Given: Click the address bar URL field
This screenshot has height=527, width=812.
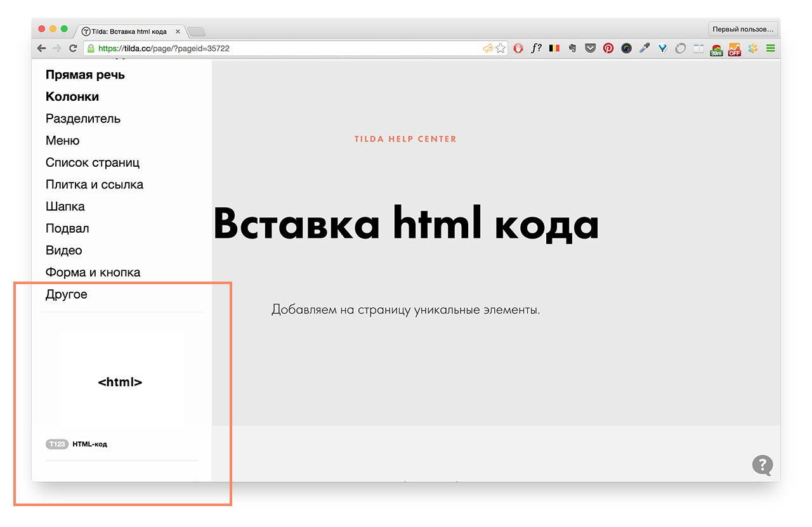Looking at the screenshot, I should 296,48.
